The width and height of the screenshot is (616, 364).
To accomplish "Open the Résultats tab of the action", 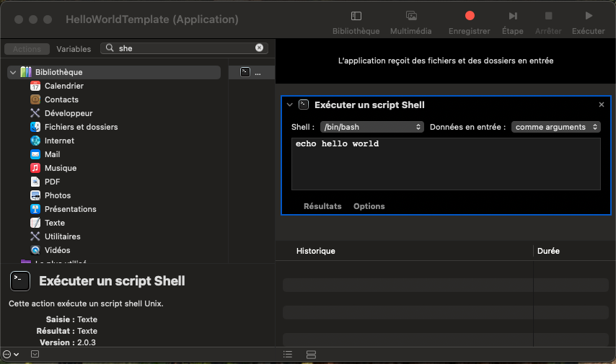I will [322, 206].
